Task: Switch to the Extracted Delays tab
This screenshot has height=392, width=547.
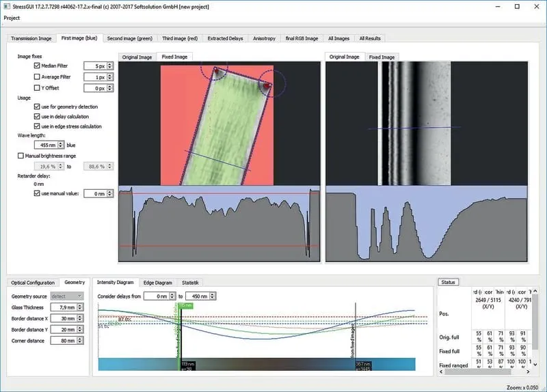Action: pos(224,38)
